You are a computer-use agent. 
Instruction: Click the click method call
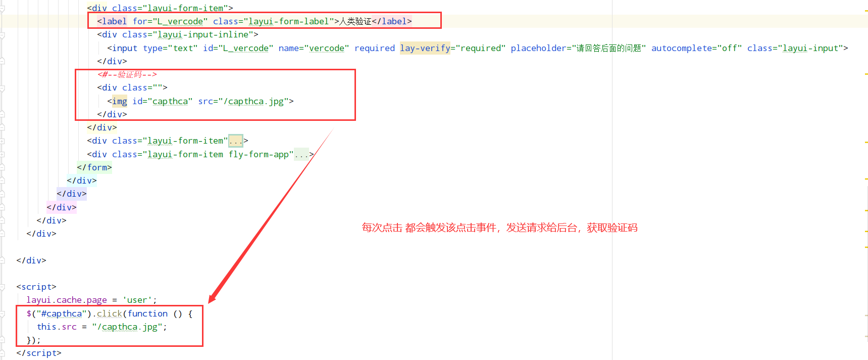pyautogui.click(x=110, y=313)
